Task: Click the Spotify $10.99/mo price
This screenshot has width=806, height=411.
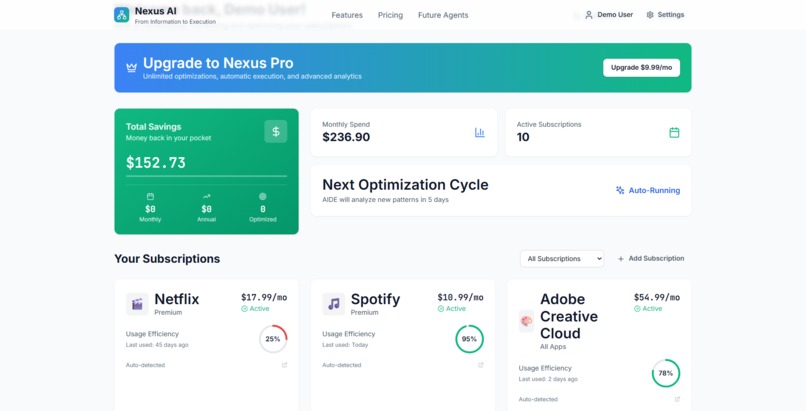Action: pos(461,297)
